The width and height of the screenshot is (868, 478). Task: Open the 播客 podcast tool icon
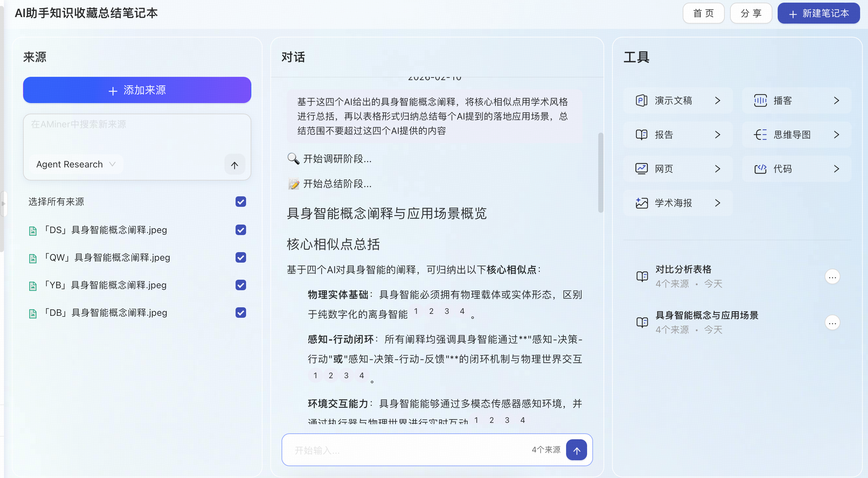pyautogui.click(x=760, y=100)
